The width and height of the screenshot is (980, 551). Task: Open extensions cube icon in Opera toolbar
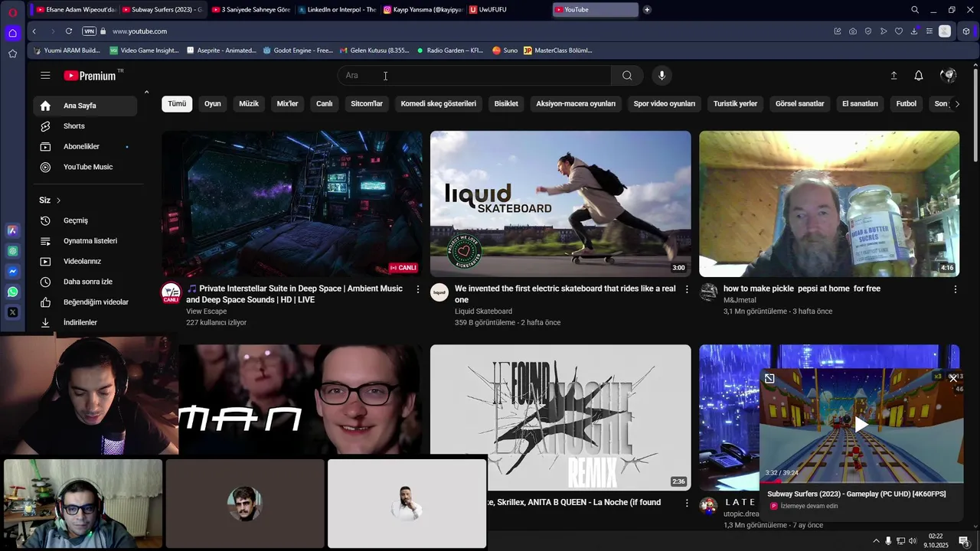966,31
